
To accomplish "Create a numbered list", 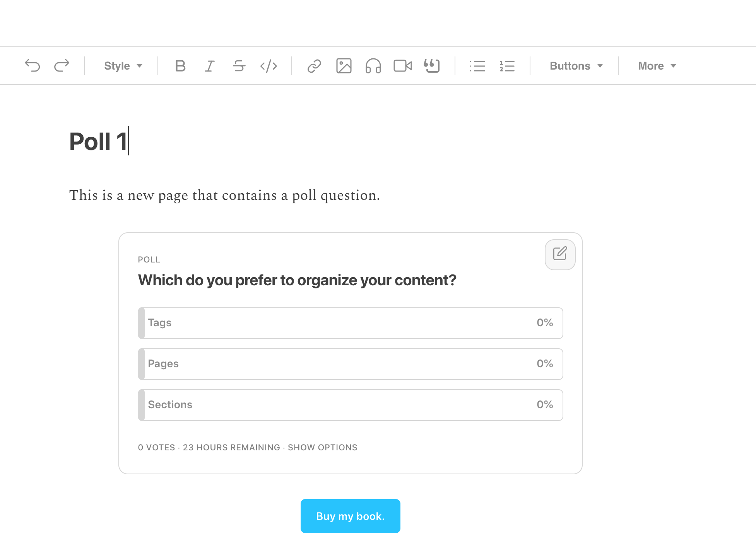I will pos(507,66).
